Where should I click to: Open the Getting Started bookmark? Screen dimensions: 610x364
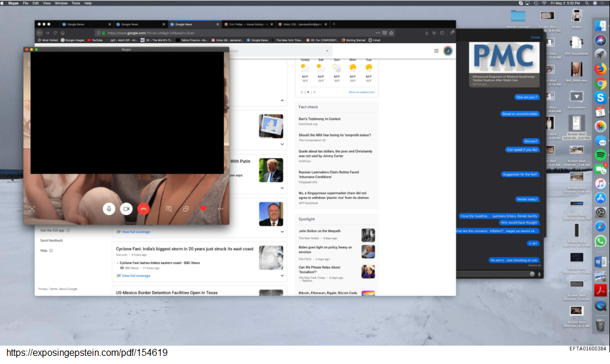point(354,40)
